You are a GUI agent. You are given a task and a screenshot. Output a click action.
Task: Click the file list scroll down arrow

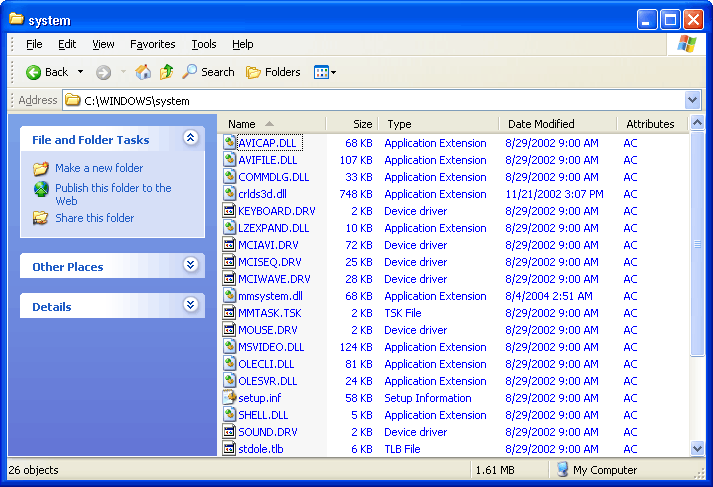click(697, 449)
